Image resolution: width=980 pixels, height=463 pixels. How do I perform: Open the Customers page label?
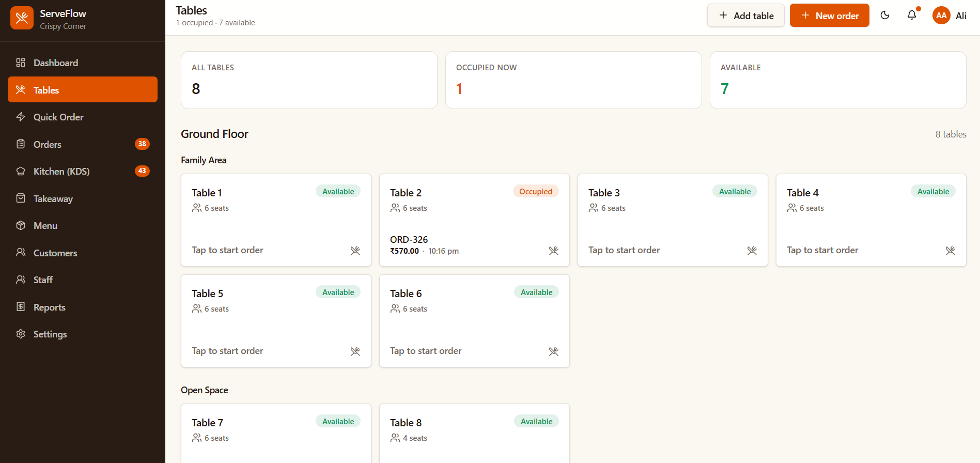click(55, 253)
